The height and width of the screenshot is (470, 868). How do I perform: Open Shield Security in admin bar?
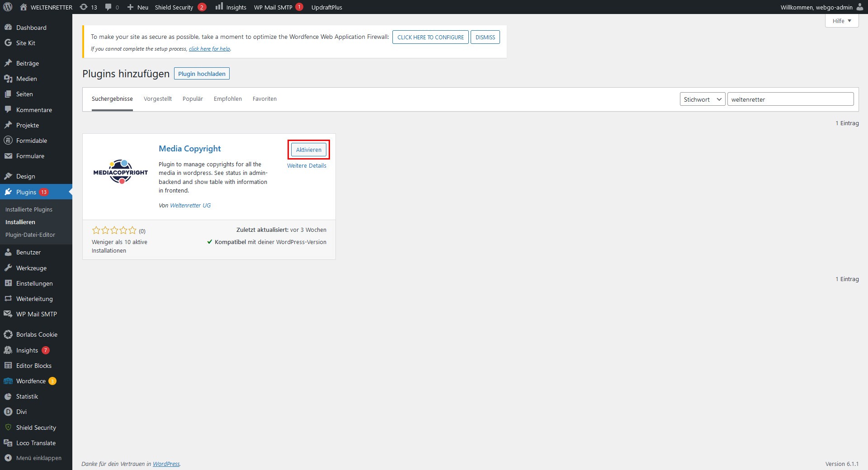(x=180, y=7)
